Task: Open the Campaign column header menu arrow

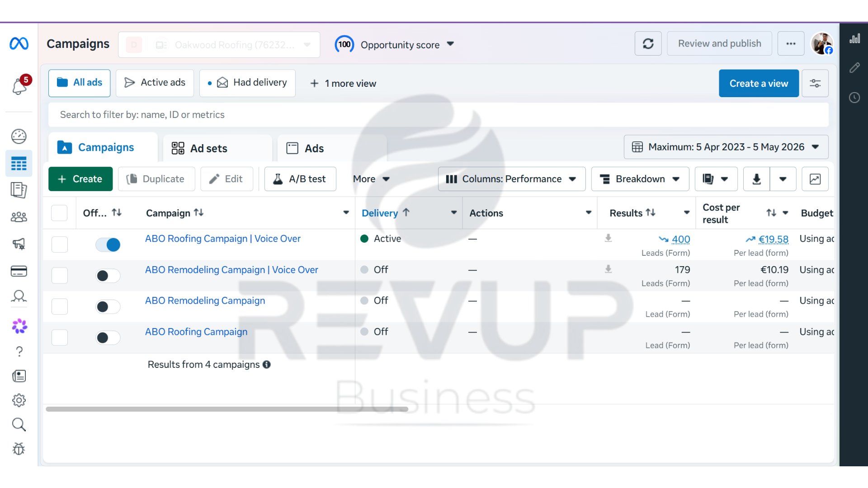Action: [346, 213]
